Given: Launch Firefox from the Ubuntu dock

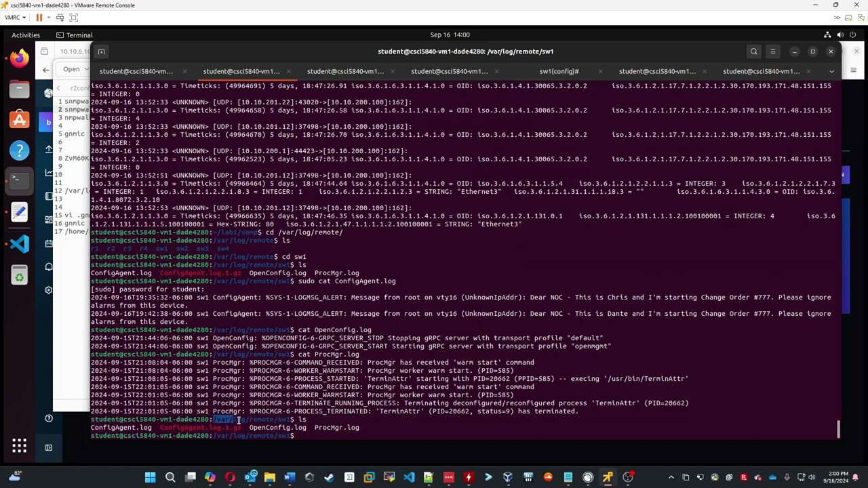Looking at the screenshot, I should (19, 58).
